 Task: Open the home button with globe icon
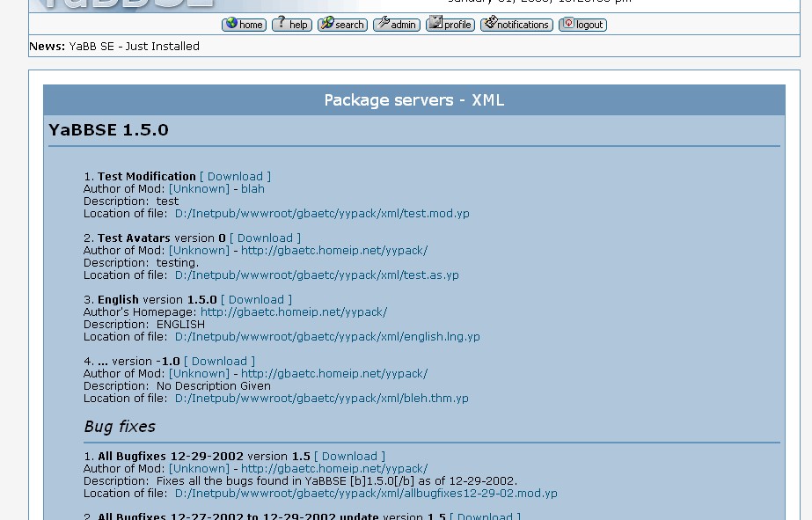coord(244,25)
